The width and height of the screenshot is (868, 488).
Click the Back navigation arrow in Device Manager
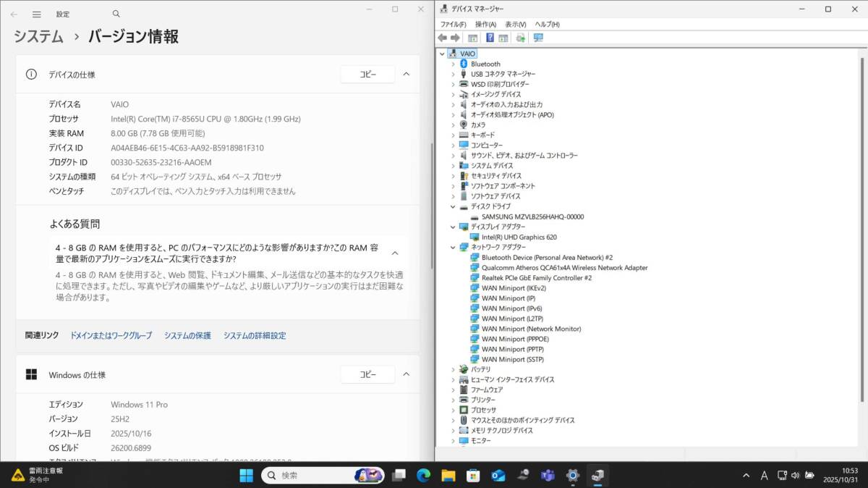click(442, 38)
